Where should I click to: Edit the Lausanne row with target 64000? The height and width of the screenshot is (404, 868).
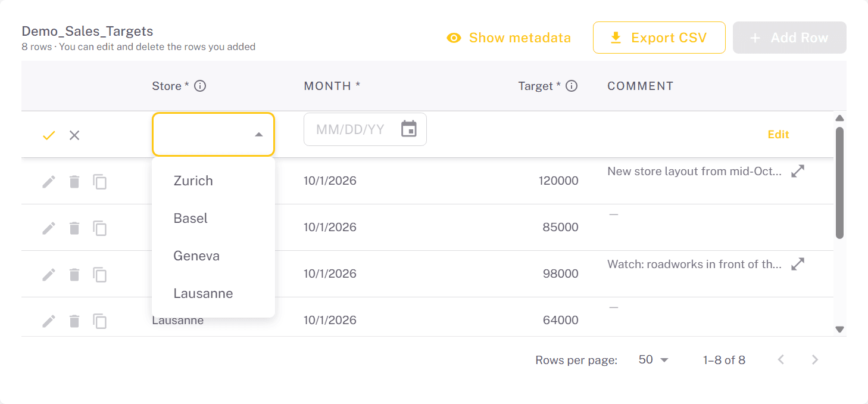(x=49, y=321)
